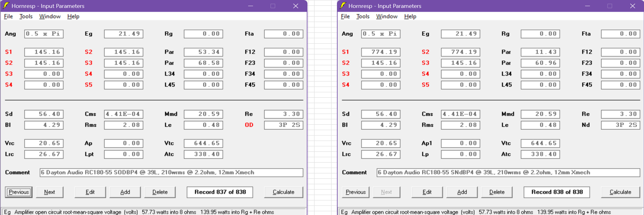Open Help menu in right window

pyautogui.click(x=410, y=16)
